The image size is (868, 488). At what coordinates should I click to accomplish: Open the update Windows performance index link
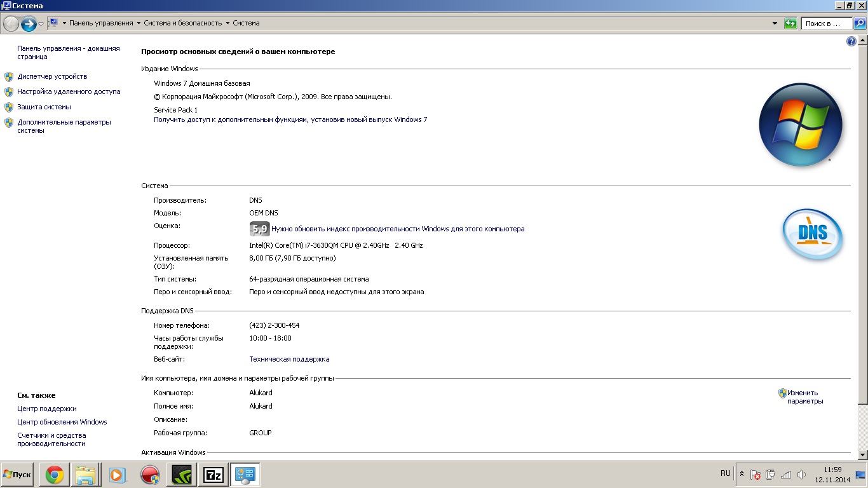tap(398, 229)
